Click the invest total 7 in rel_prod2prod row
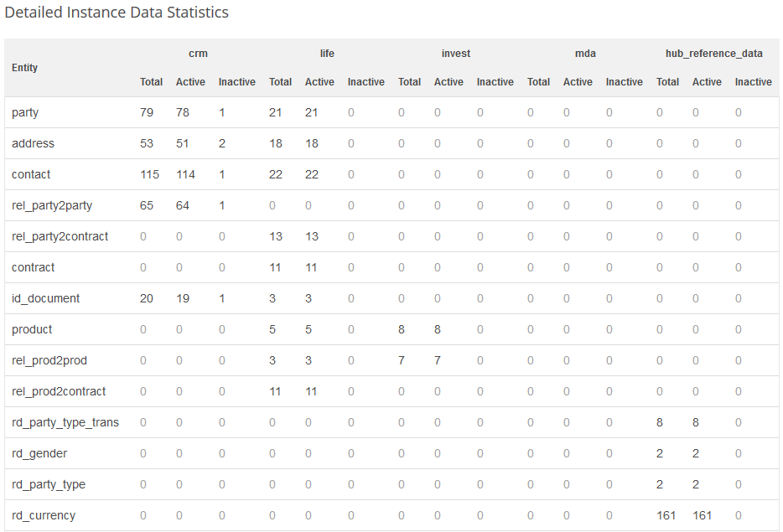783x532 pixels. pyautogui.click(x=402, y=360)
